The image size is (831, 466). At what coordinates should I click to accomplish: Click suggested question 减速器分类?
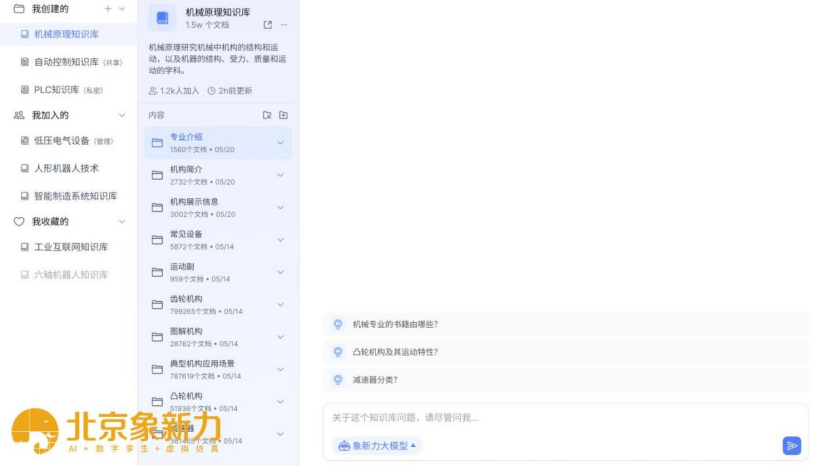click(x=375, y=380)
